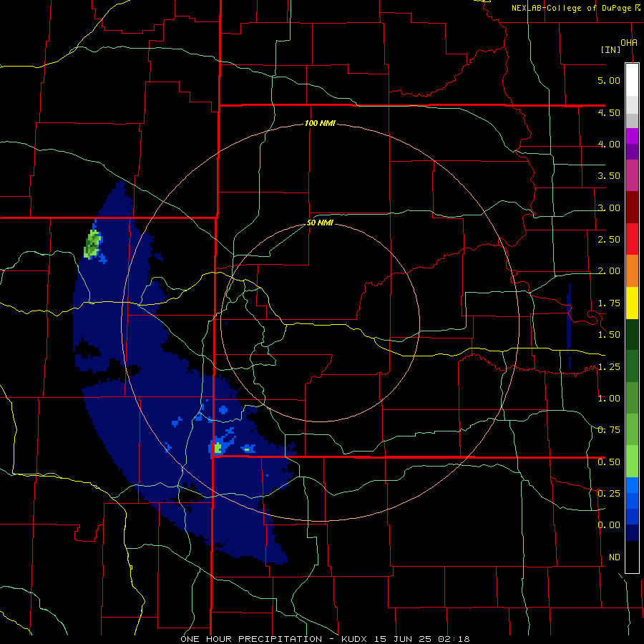Image resolution: width=644 pixels, height=644 pixels.
Task: Pick the darkest green legend swatch
Action: pyautogui.click(x=632, y=334)
